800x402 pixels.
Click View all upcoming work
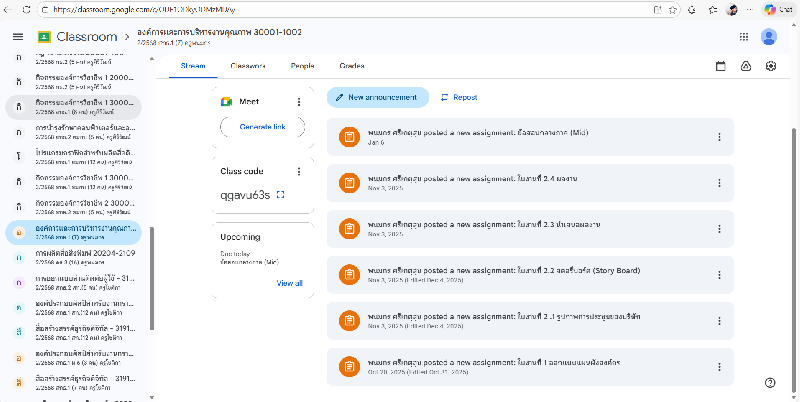[x=289, y=283]
